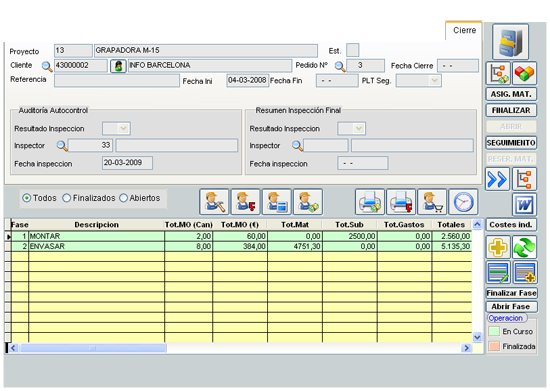Screen dimensions: 550x391
Task: Click the Fecha Fin date field
Action: tap(337, 81)
